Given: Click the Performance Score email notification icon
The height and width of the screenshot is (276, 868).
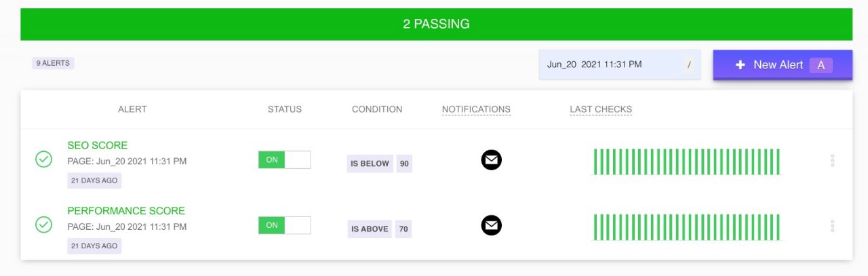Looking at the screenshot, I should point(492,225).
